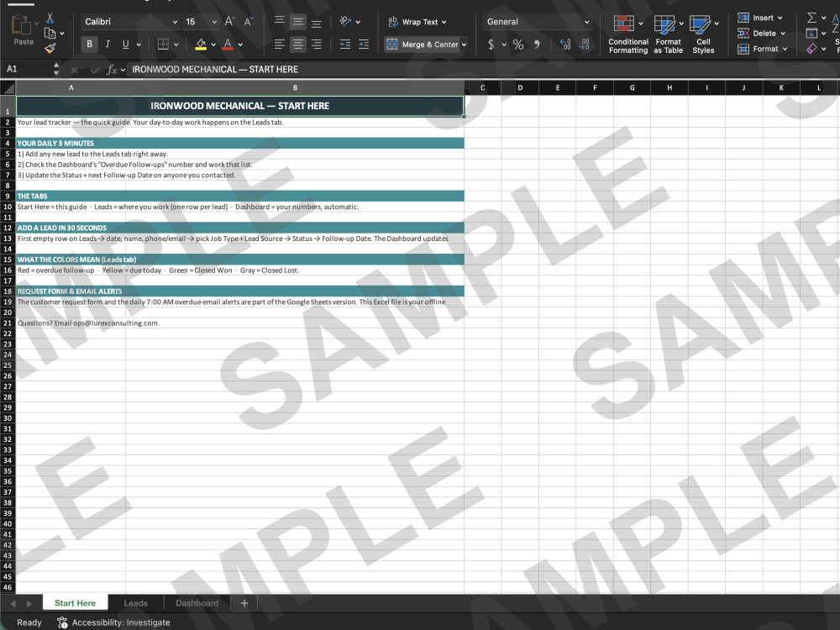Align text left

tap(280, 45)
